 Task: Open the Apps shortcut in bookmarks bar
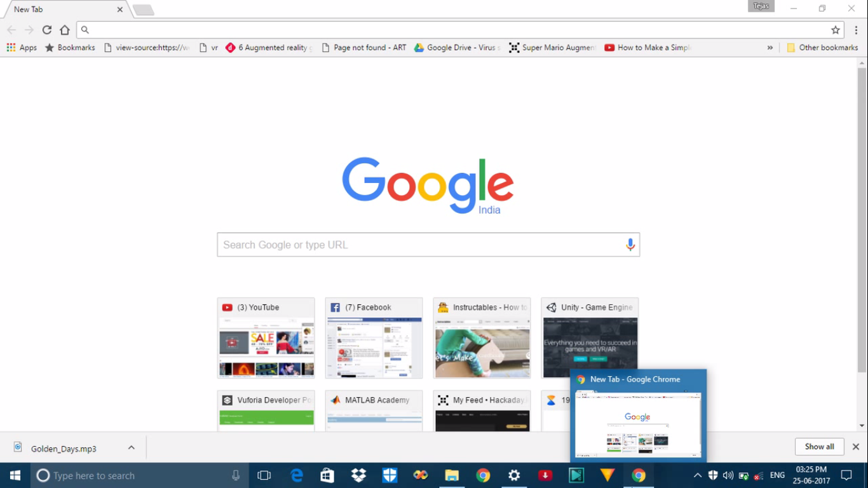coord(22,48)
